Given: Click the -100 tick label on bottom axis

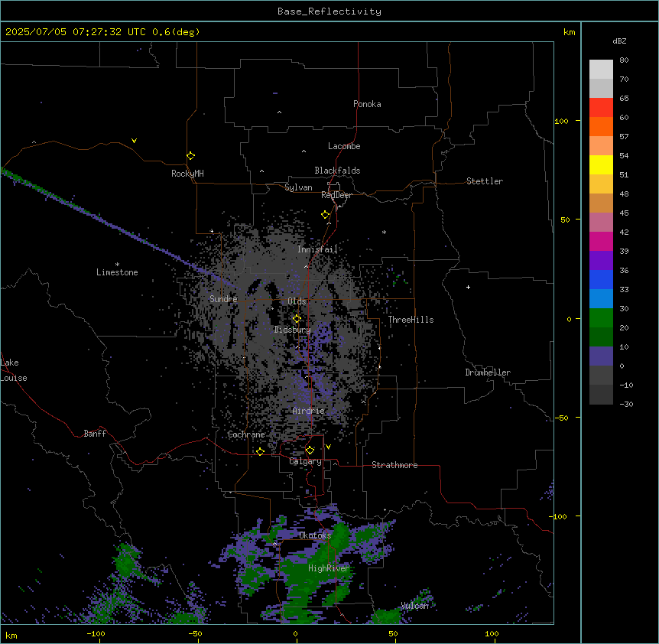Looking at the screenshot, I should [96, 633].
